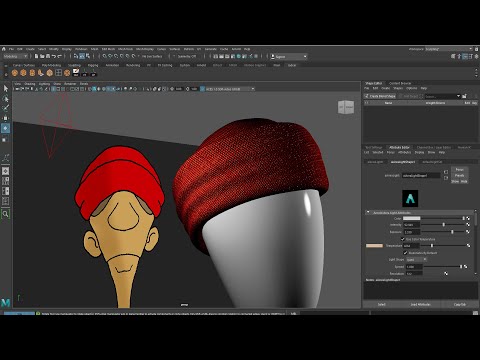
Task: Click the light Color swatch
Action: coord(412,218)
